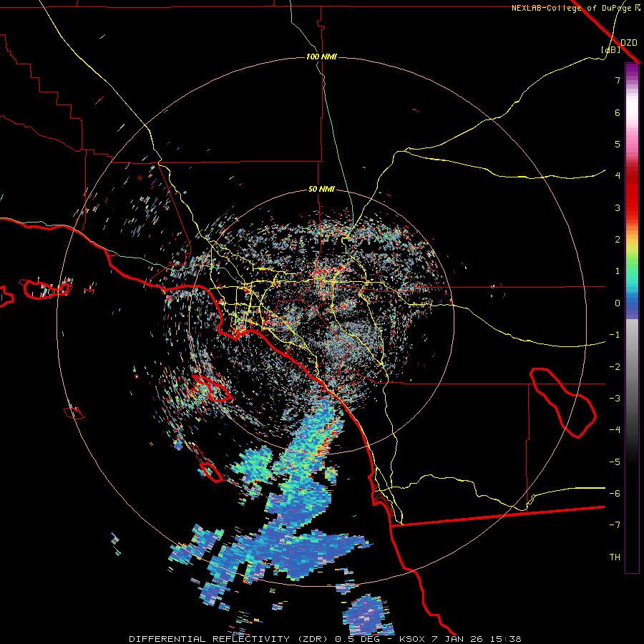Click the color scale value 3

tap(618, 208)
